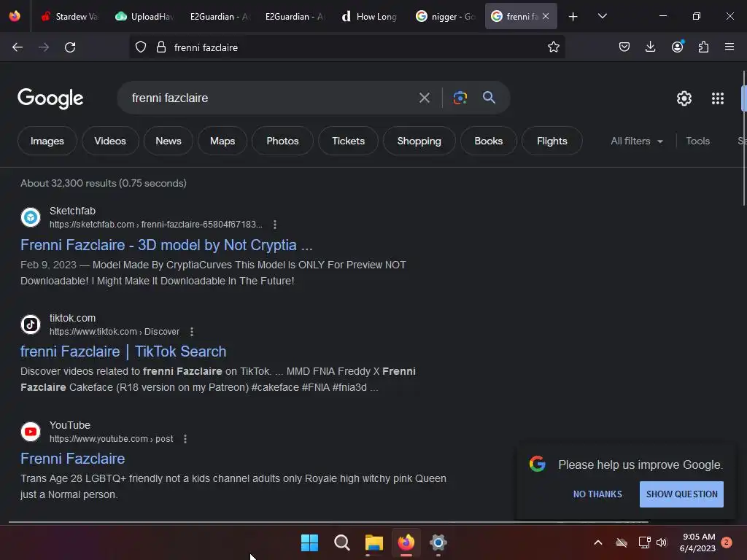
Task: Focus the Firefox address bar
Action: tap(357, 47)
